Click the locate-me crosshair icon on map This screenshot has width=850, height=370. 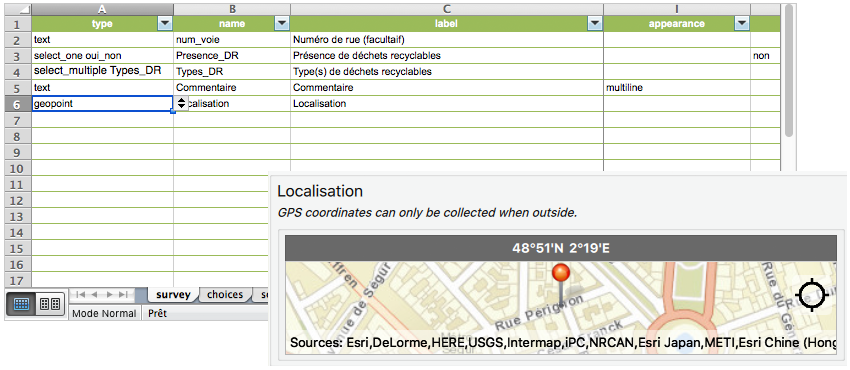pos(813,295)
